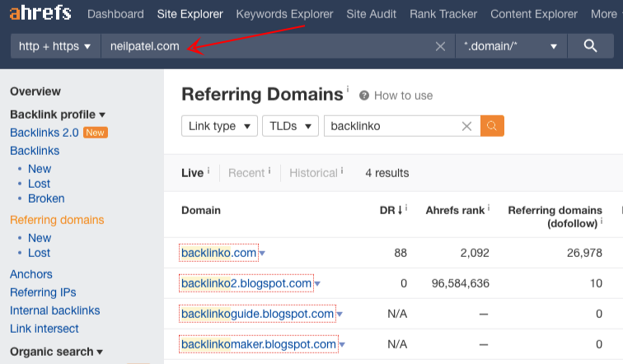
Task: Show the Historical tab info tooltip
Action: (342, 170)
